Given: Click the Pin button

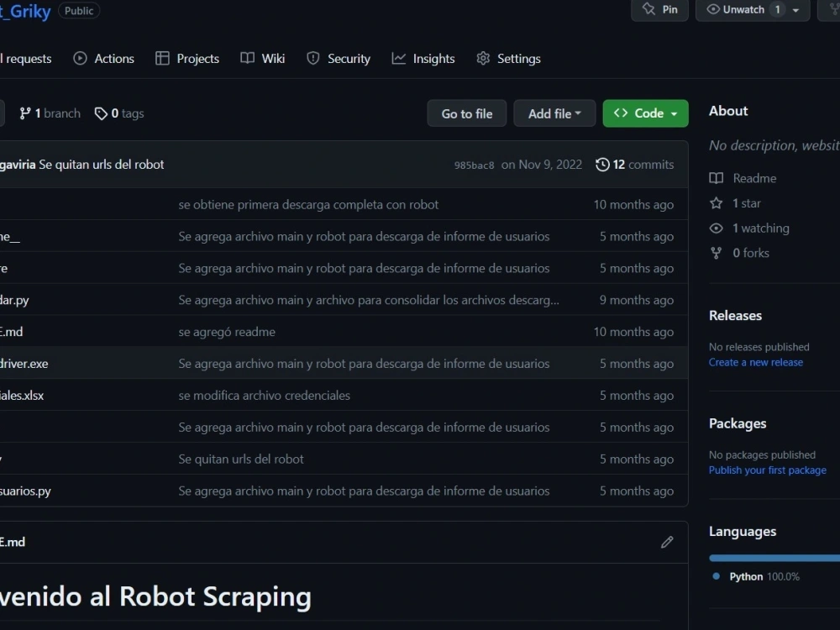Looking at the screenshot, I should [x=659, y=9].
